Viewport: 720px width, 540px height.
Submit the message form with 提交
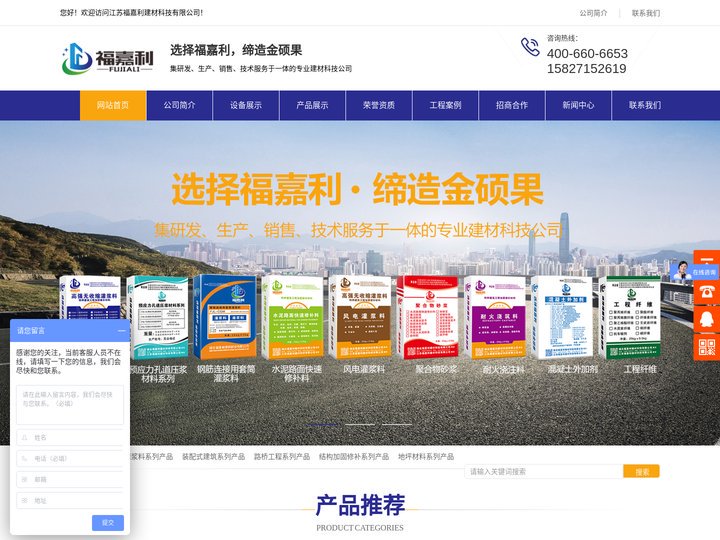pos(108,523)
